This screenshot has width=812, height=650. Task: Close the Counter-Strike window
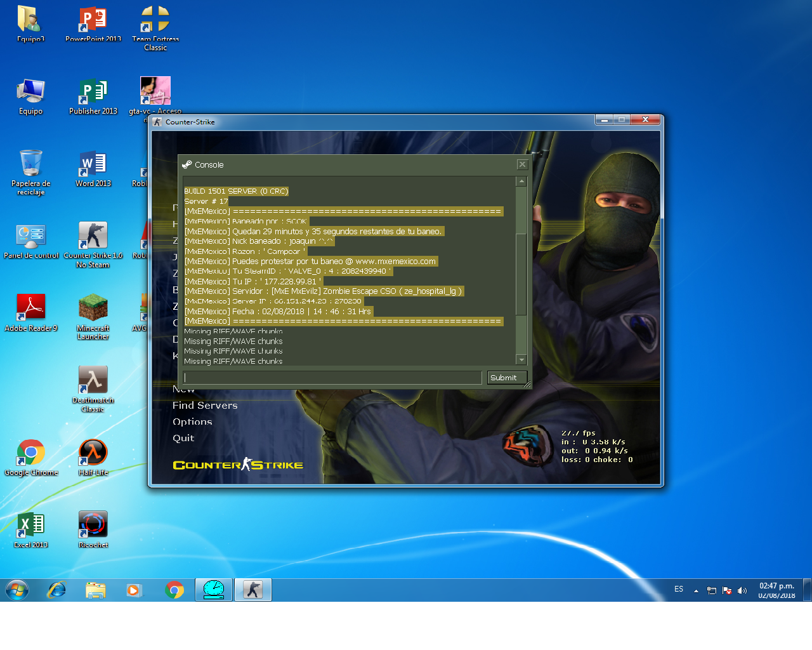(645, 119)
